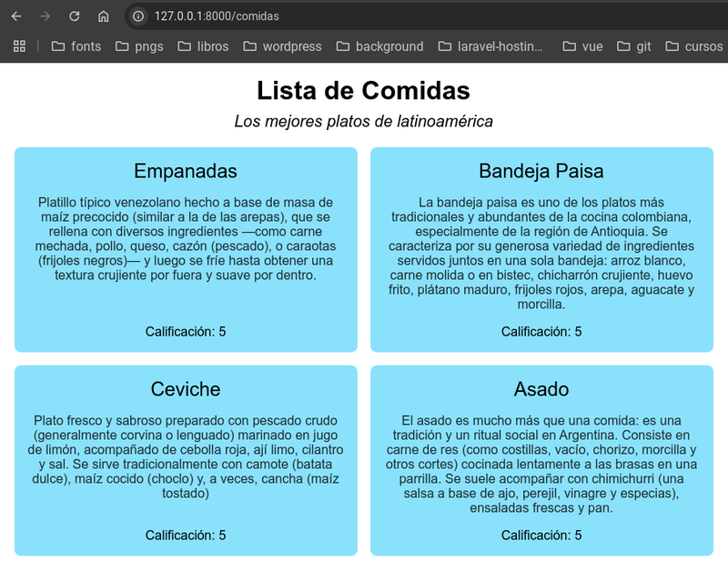View site information icon in address bar
728x581 pixels.
(x=138, y=16)
